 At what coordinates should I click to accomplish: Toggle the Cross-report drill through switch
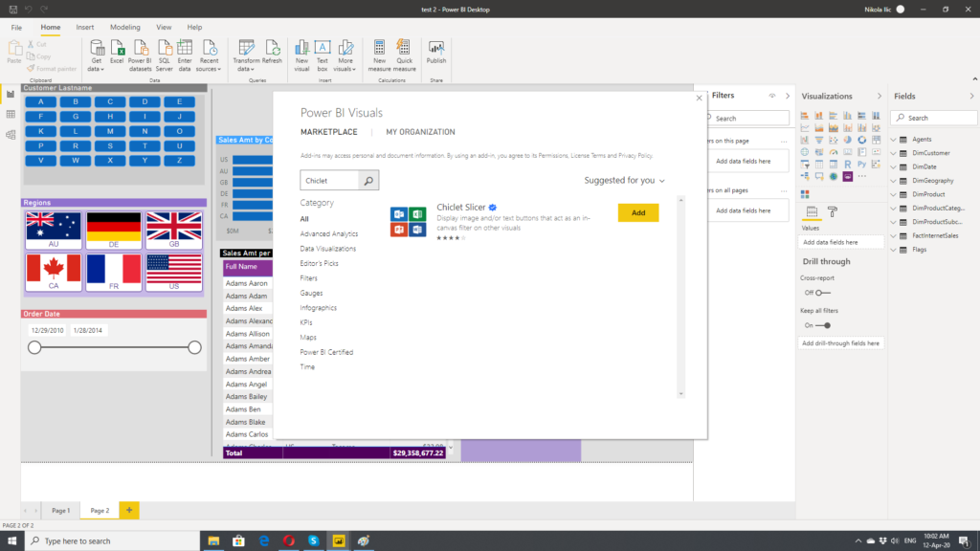coord(822,293)
